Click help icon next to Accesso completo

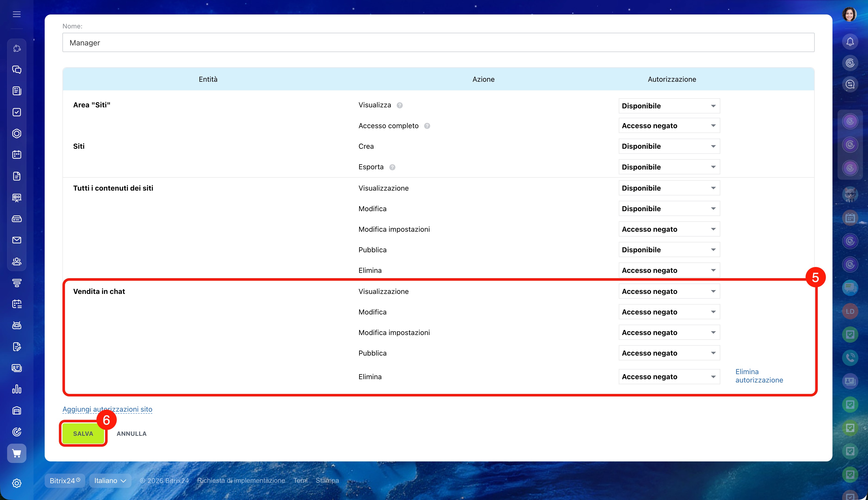[x=427, y=126]
